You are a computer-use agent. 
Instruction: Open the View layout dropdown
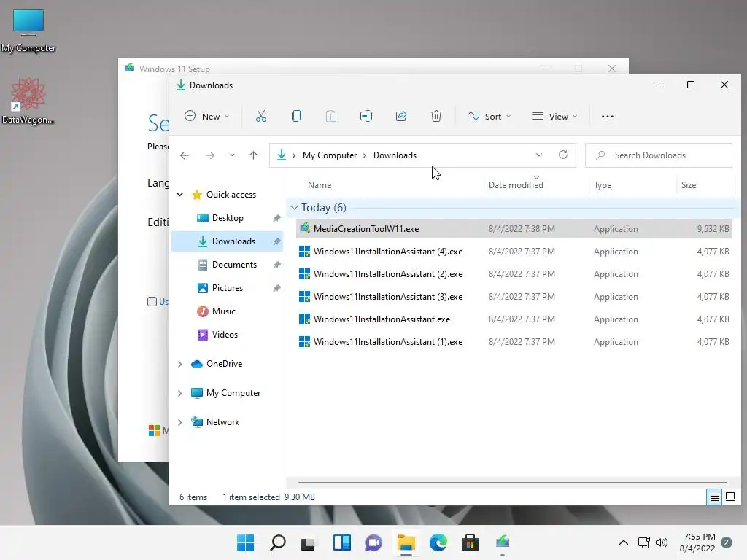(554, 116)
